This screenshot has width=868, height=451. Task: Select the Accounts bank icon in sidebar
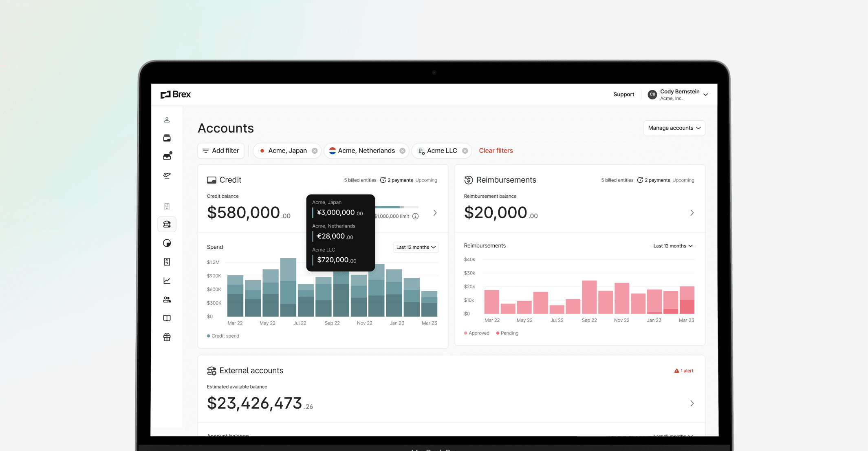tap(167, 224)
